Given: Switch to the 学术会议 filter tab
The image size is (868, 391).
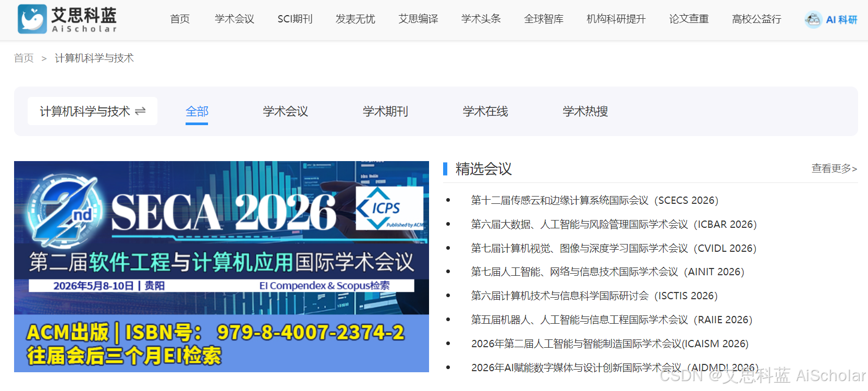Looking at the screenshot, I should click(286, 112).
